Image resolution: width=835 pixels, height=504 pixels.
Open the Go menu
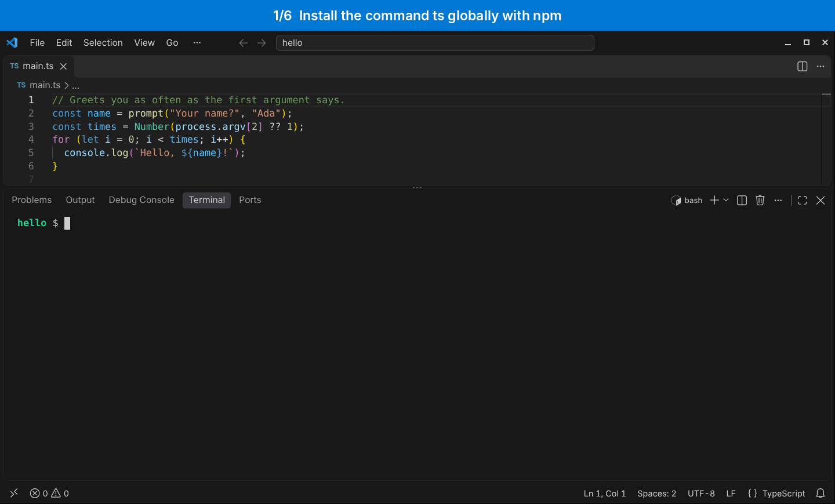(172, 42)
